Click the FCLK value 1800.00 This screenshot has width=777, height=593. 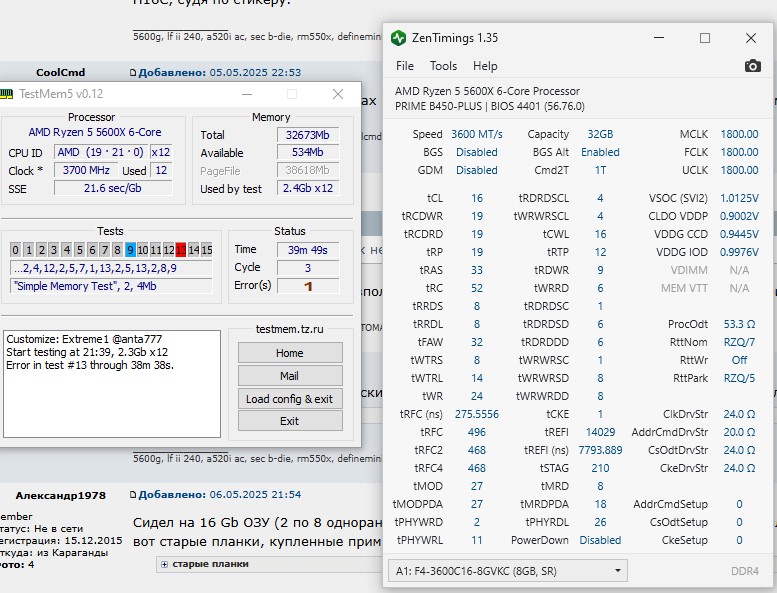(x=739, y=152)
